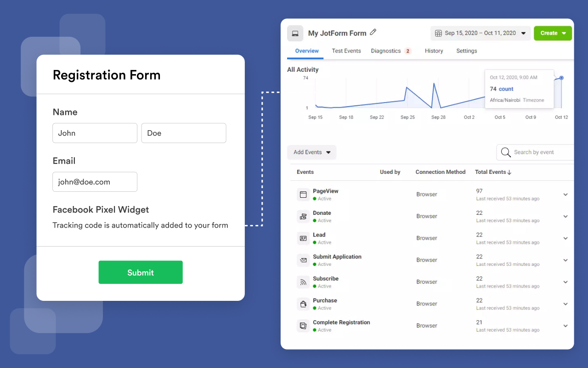Open the Sep 15 – Oct 11 date range selector
Image resolution: width=588 pixels, height=368 pixels.
(480, 33)
